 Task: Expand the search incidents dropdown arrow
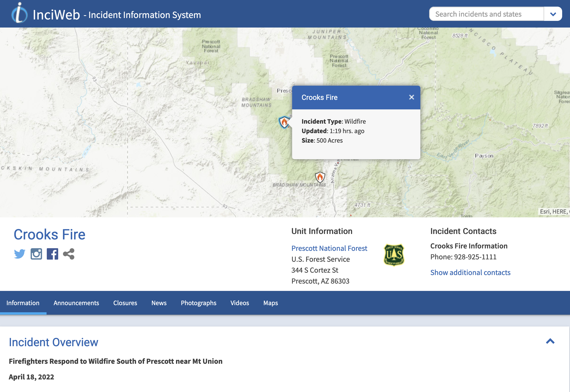point(553,14)
